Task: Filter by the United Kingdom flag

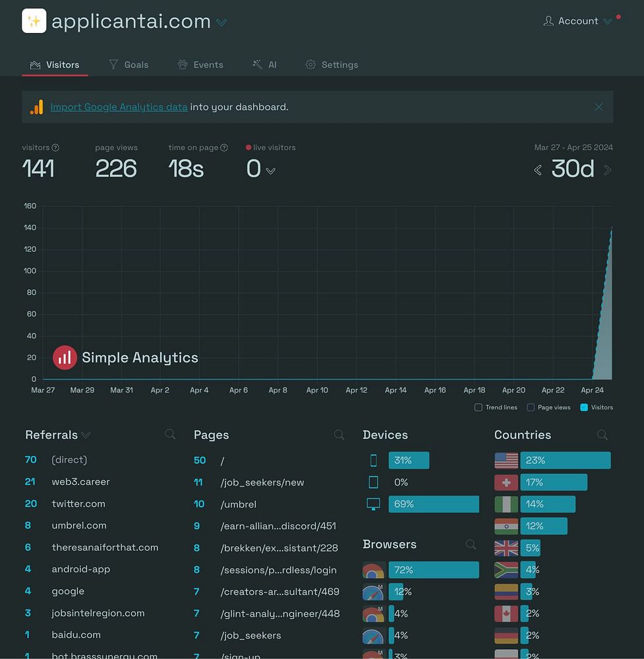Action: [x=506, y=548]
